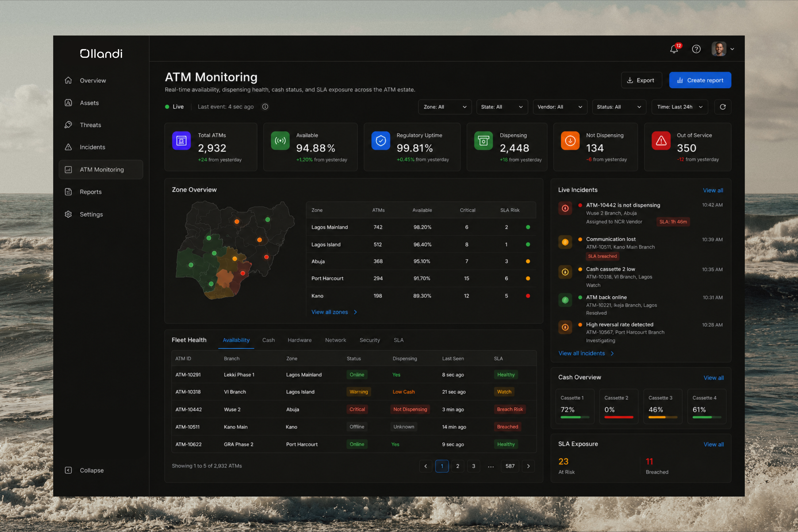Click the help question mark icon
Screen dimensions: 798x532
(696, 49)
